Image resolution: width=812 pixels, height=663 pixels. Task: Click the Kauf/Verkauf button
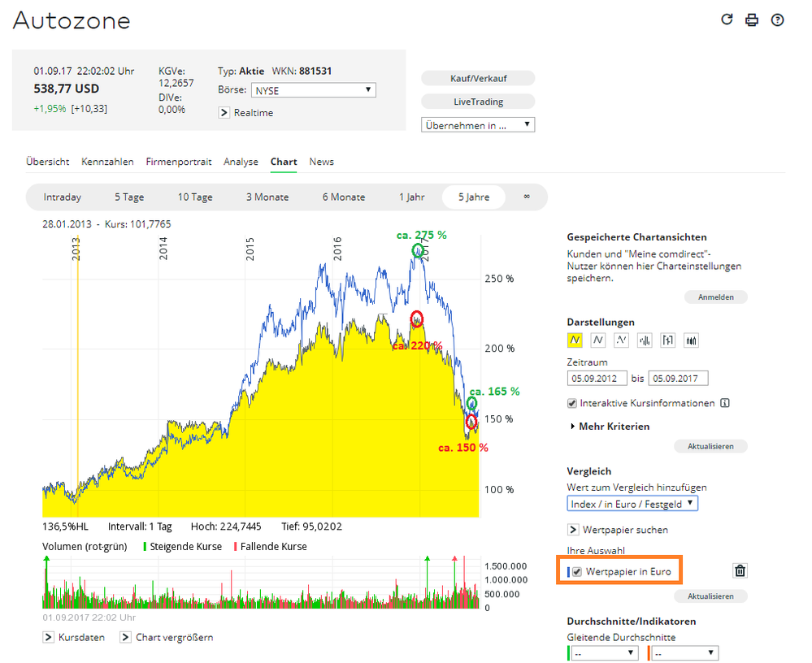(477, 78)
